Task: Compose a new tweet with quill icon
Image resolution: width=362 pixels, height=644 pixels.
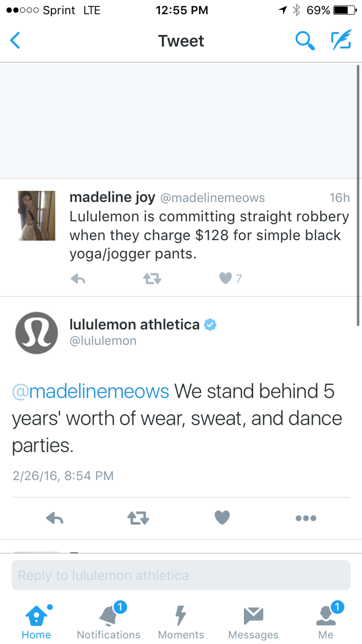Action: [341, 40]
